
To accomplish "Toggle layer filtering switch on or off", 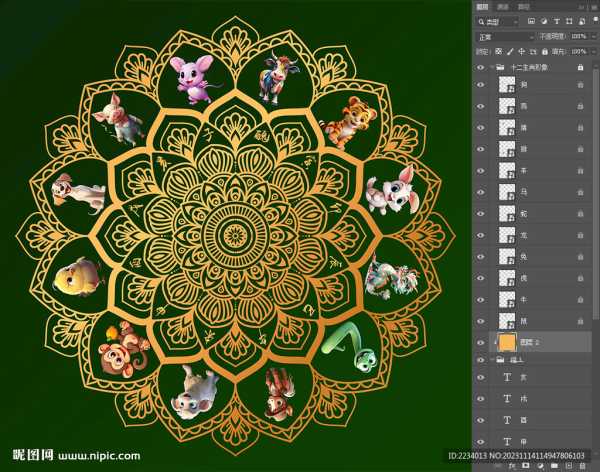I will click(595, 20).
